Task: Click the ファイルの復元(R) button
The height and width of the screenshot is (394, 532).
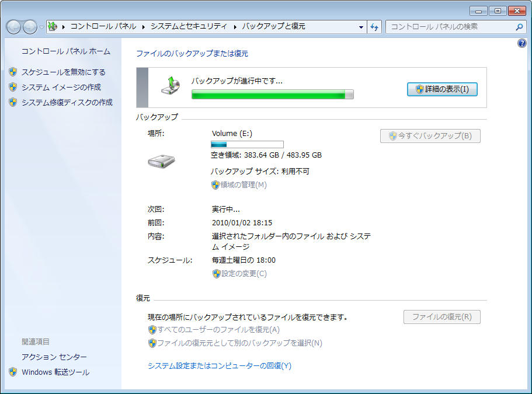Action: click(x=441, y=317)
